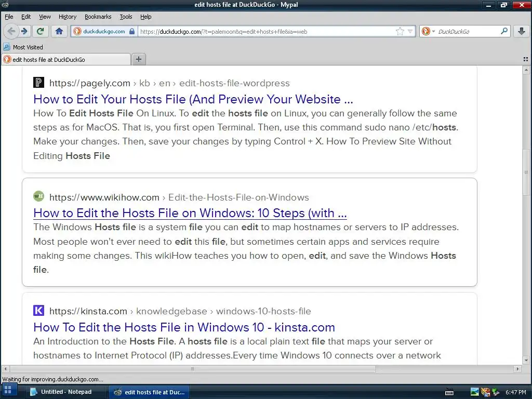
Task: Open the kinsta.com 'Hosts File in Windows 10' result
Action: point(184,327)
